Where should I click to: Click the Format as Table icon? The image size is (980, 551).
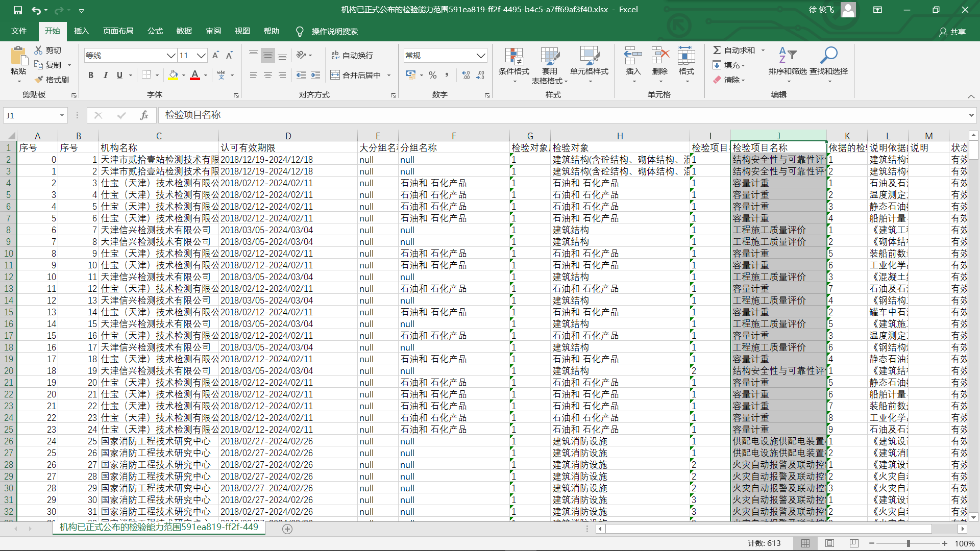pyautogui.click(x=550, y=56)
